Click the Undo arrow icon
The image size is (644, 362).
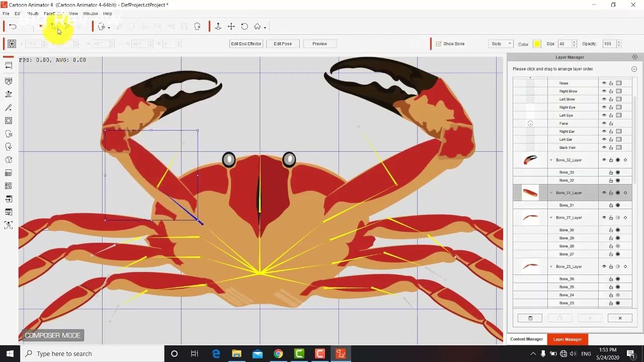(13, 27)
